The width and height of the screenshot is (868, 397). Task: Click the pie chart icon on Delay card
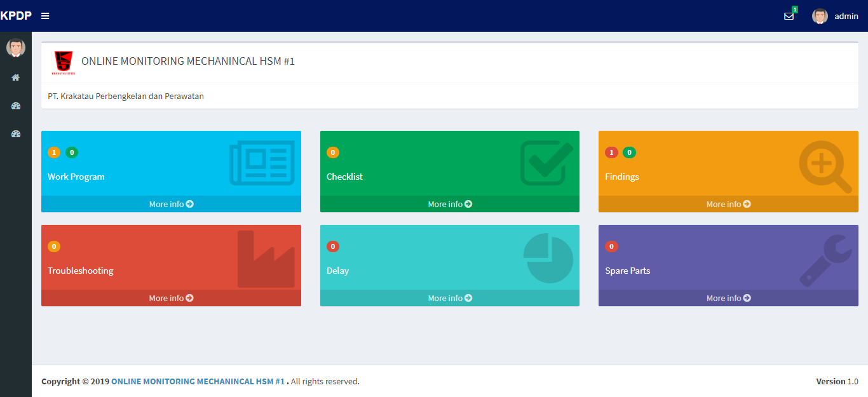548,258
